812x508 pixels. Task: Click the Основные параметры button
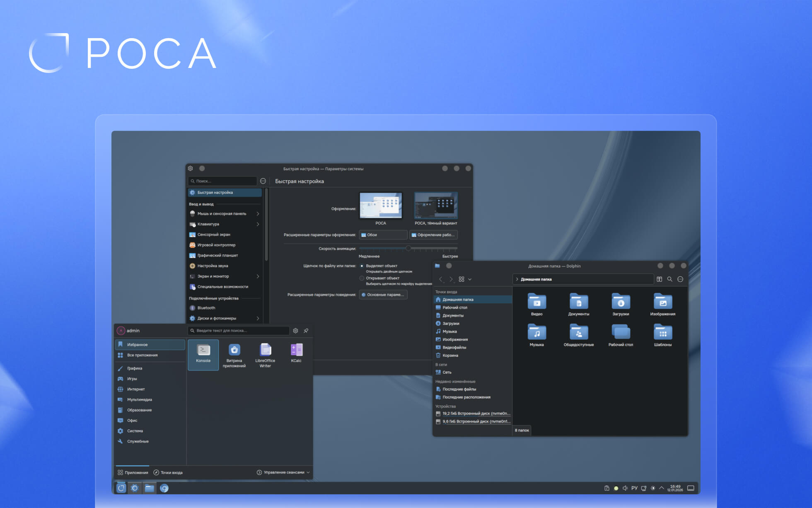click(x=383, y=295)
